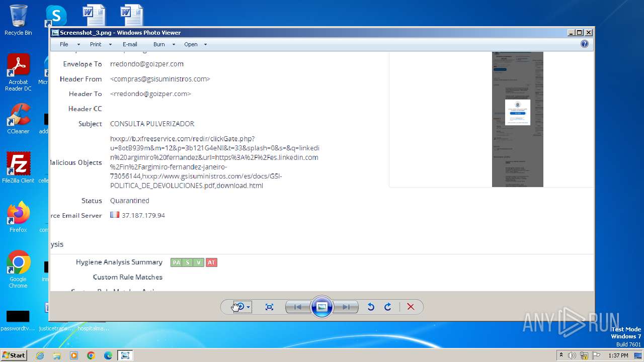Open the Firefox desktop icon
Screen dimensions: 644x362
point(18,217)
